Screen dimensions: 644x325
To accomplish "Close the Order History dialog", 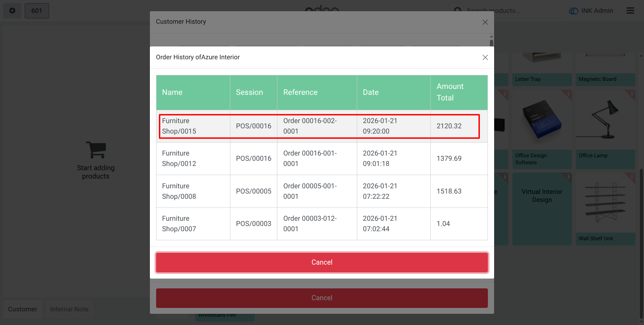I will click(485, 58).
